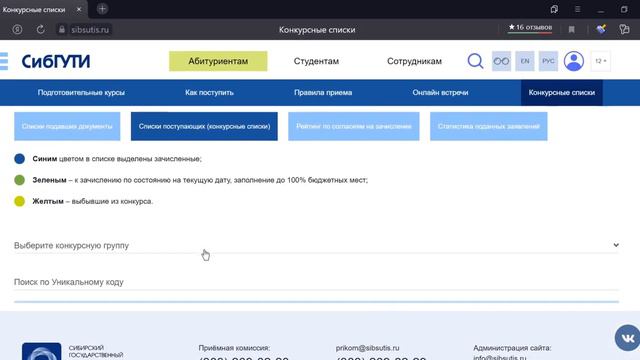Select the Сотрудникам section
Image resolution: width=640 pixels, height=360 pixels.
click(x=414, y=61)
